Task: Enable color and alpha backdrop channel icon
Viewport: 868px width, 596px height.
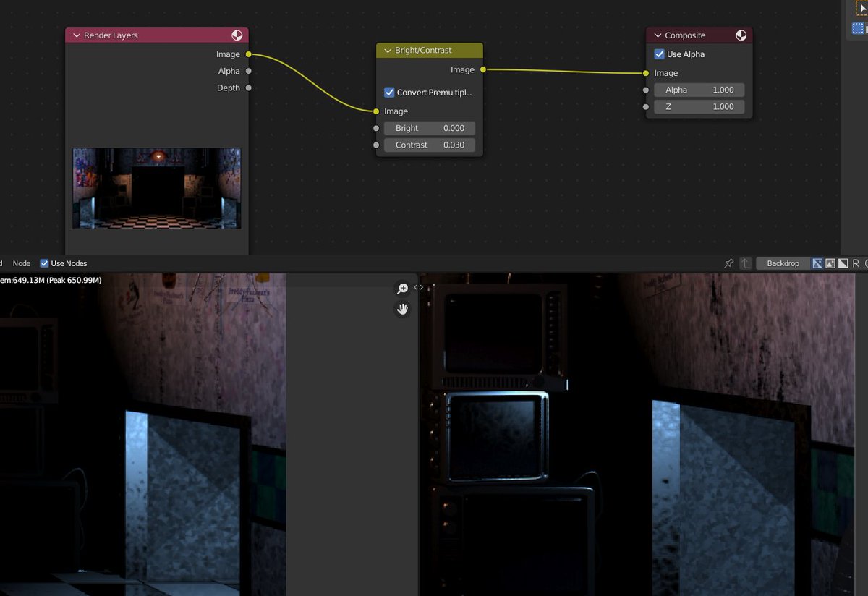Action: [817, 263]
